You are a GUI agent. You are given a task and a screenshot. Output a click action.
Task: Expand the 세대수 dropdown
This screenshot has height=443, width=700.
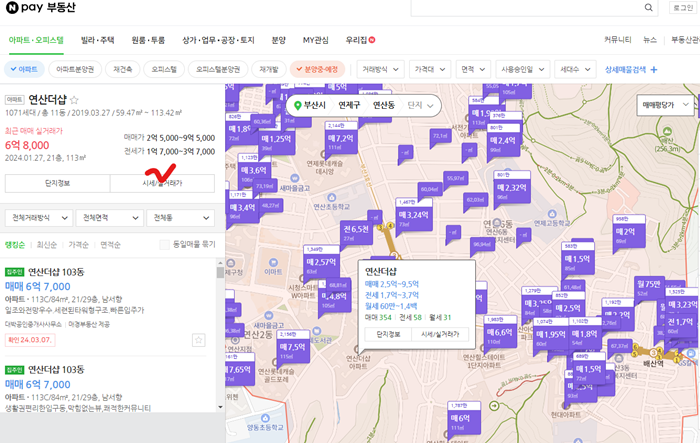(x=575, y=70)
